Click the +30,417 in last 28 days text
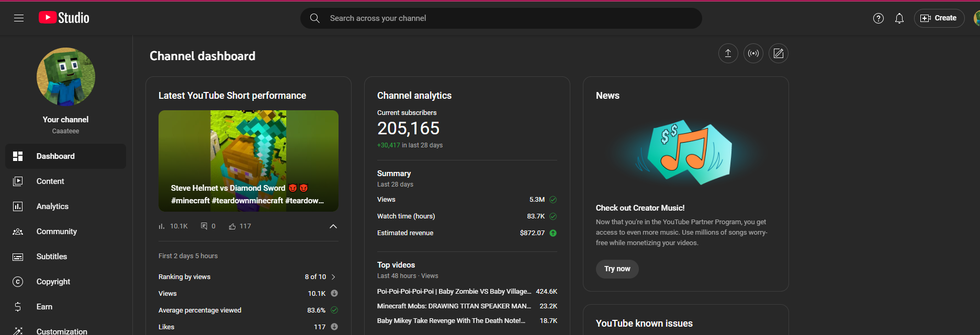The image size is (980, 335). [x=410, y=145]
